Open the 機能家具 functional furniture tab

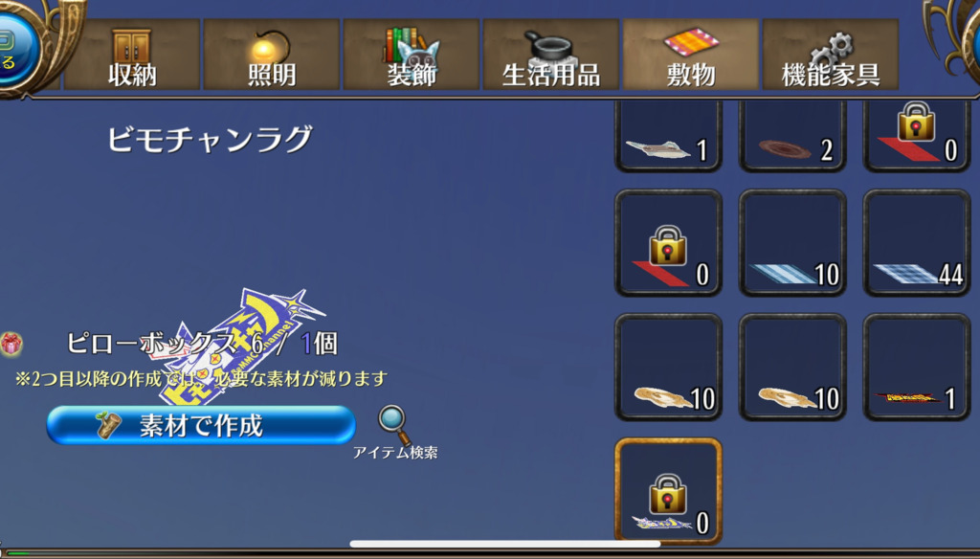[x=831, y=55]
